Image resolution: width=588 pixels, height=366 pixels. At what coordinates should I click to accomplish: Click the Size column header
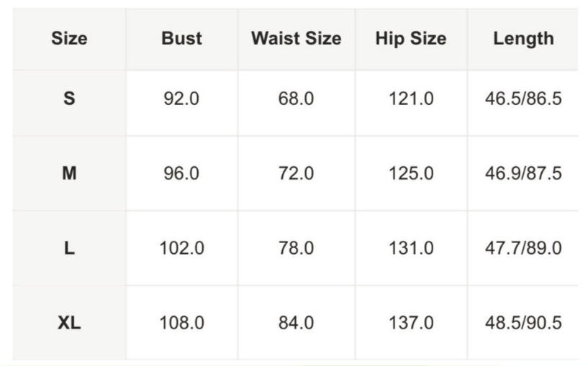click(x=69, y=39)
